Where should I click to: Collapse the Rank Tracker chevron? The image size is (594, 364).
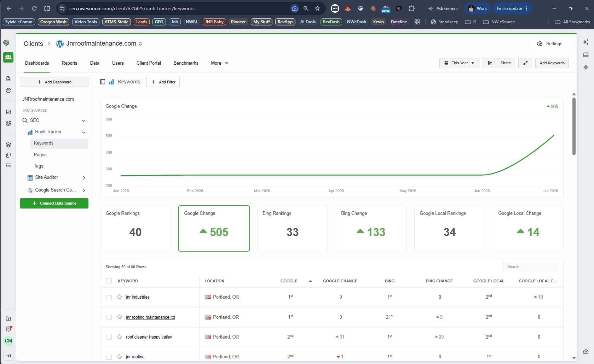(84, 133)
